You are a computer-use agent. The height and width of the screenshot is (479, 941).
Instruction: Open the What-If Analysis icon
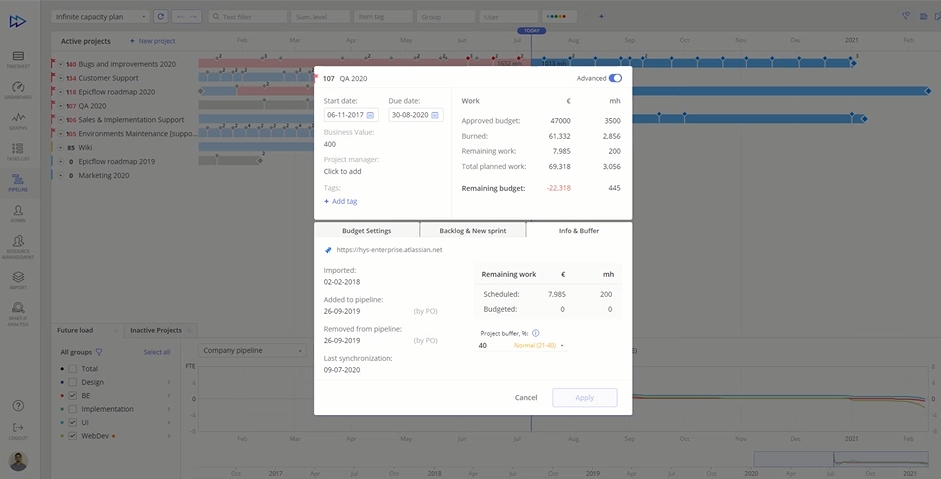click(x=18, y=311)
